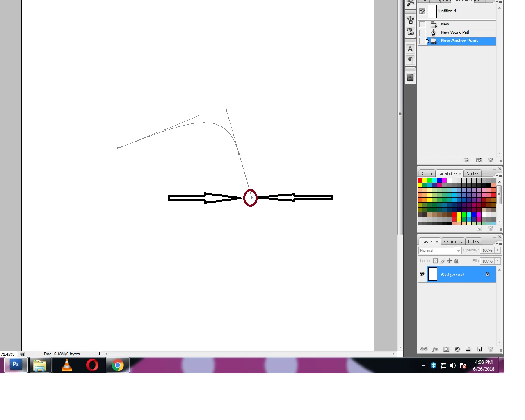Open VLC media player from taskbar
The height and width of the screenshot is (420, 525).
coord(67,365)
